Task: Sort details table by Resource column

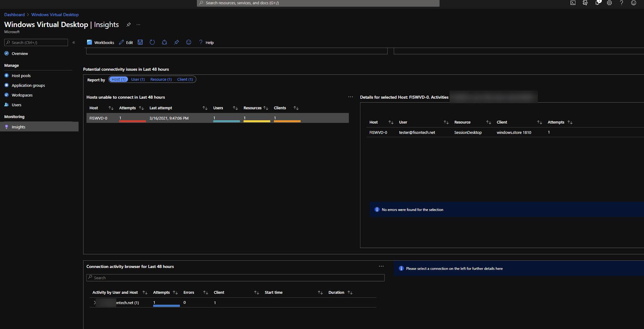Action: tap(488, 122)
